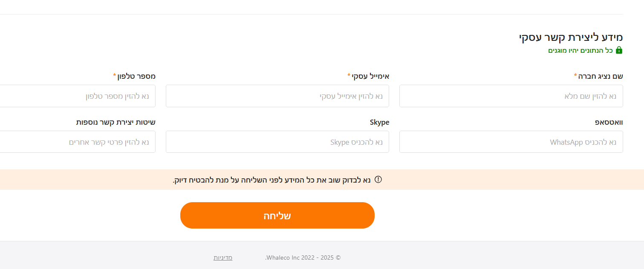Screen dimensions: 644x269
Task: Select the other contact details input field
Action: 77,142
